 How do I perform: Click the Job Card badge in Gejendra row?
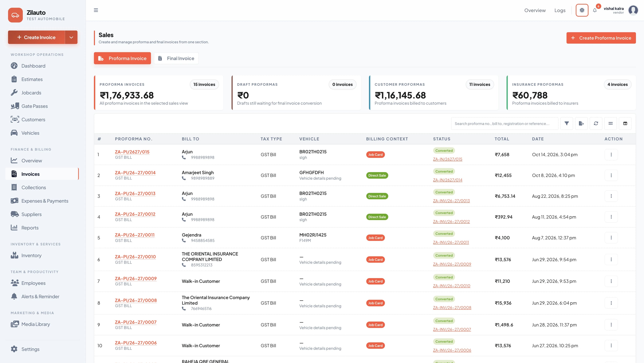click(375, 238)
